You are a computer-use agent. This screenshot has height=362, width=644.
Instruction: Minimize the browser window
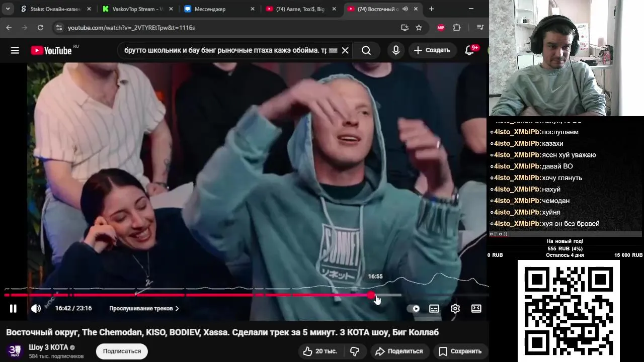[x=471, y=9]
